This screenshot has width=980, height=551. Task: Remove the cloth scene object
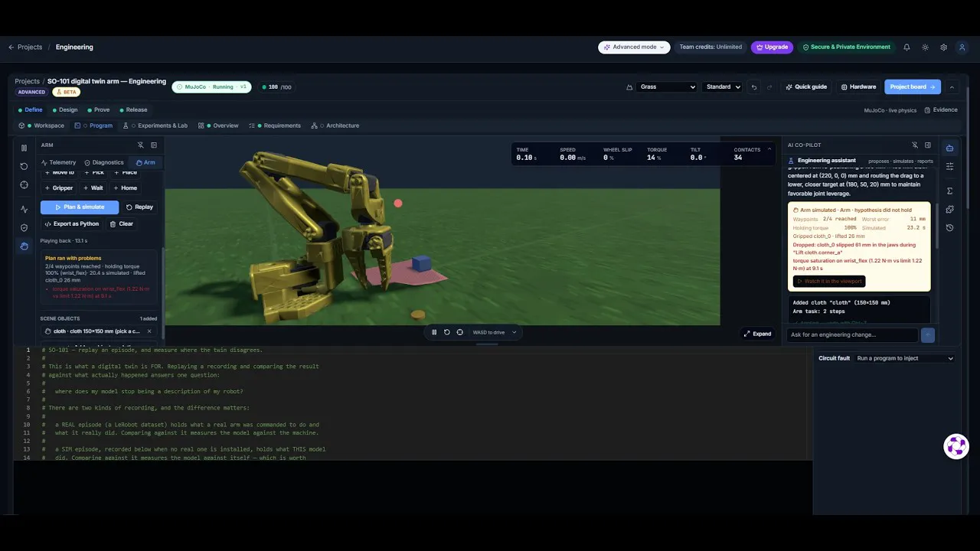[149, 331]
